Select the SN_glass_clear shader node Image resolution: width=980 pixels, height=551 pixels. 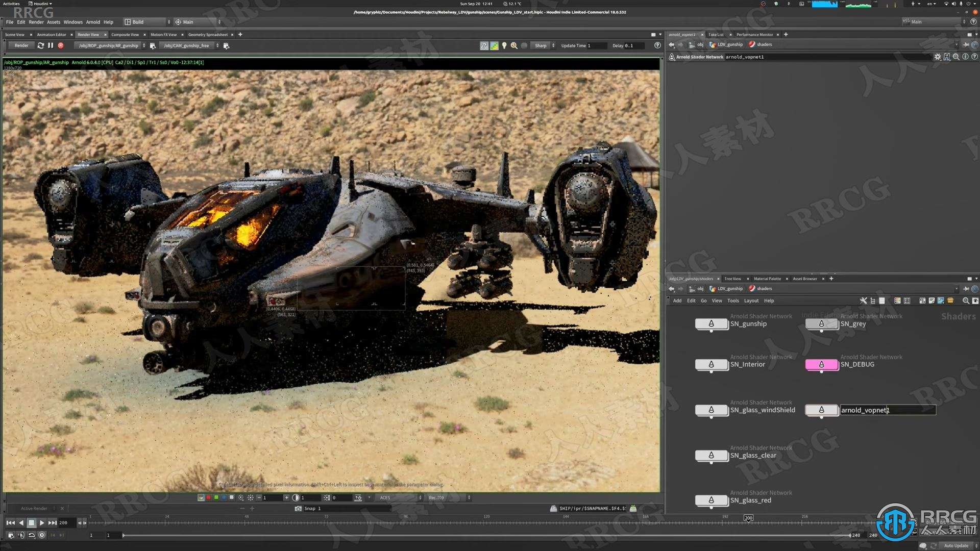712,456
